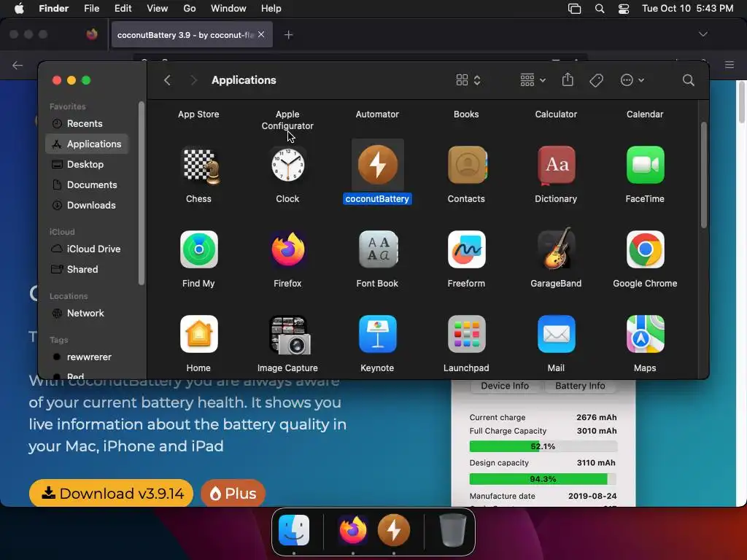The height and width of the screenshot is (560, 747).
Task: Go back in Finder window
Action: 167,80
